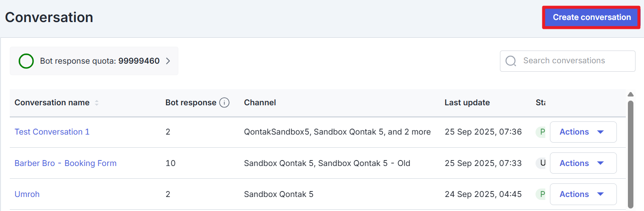
Task: Open Actions dropdown for Test Conversation 1
Action: (x=583, y=132)
